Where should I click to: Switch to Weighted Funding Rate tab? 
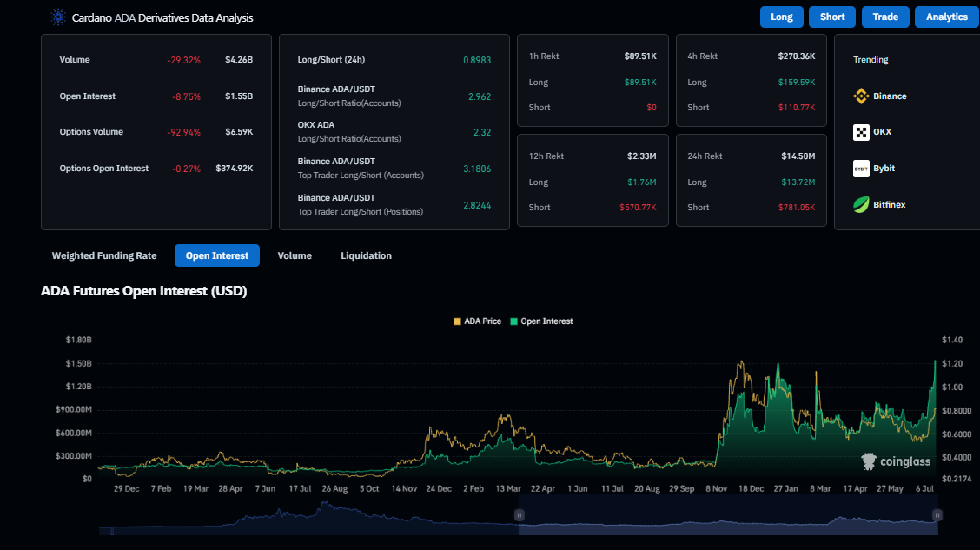[104, 255]
